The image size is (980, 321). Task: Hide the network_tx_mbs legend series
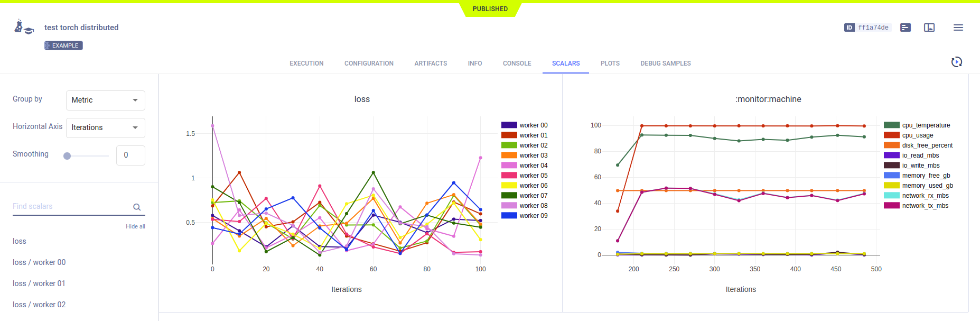916,206
